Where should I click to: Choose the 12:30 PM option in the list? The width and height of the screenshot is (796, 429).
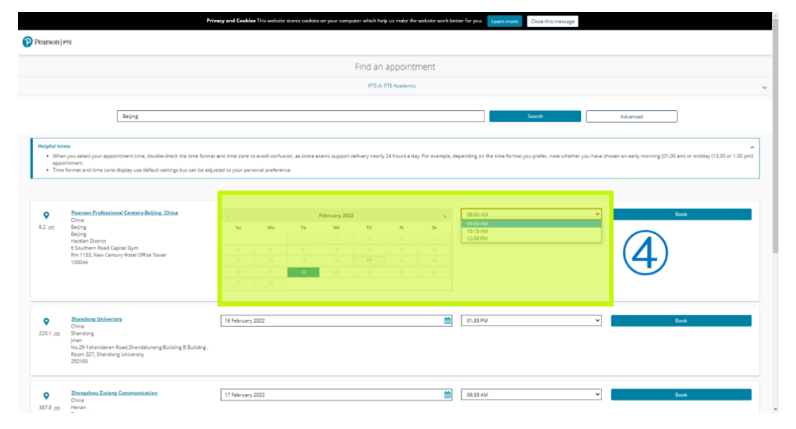pyautogui.click(x=531, y=238)
